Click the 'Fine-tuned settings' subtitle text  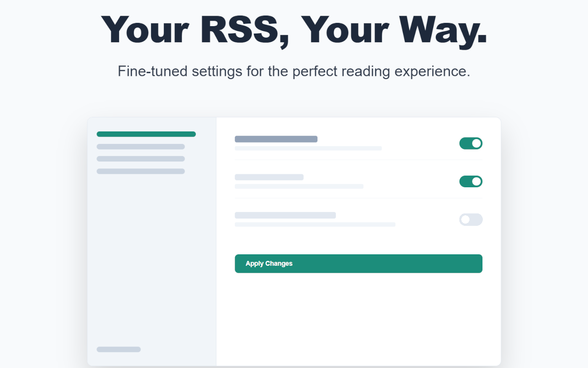(x=294, y=71)
